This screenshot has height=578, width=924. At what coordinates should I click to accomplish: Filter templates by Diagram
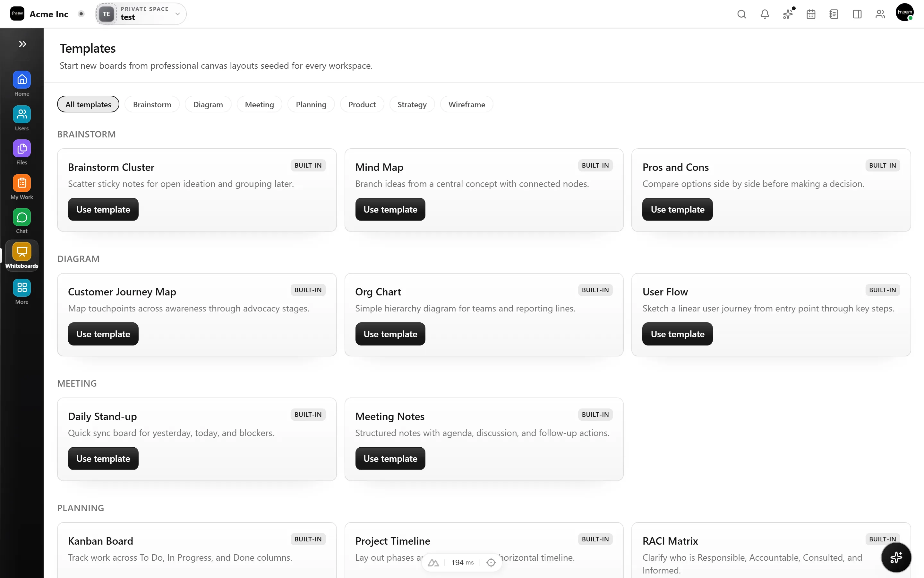(208, 104)
